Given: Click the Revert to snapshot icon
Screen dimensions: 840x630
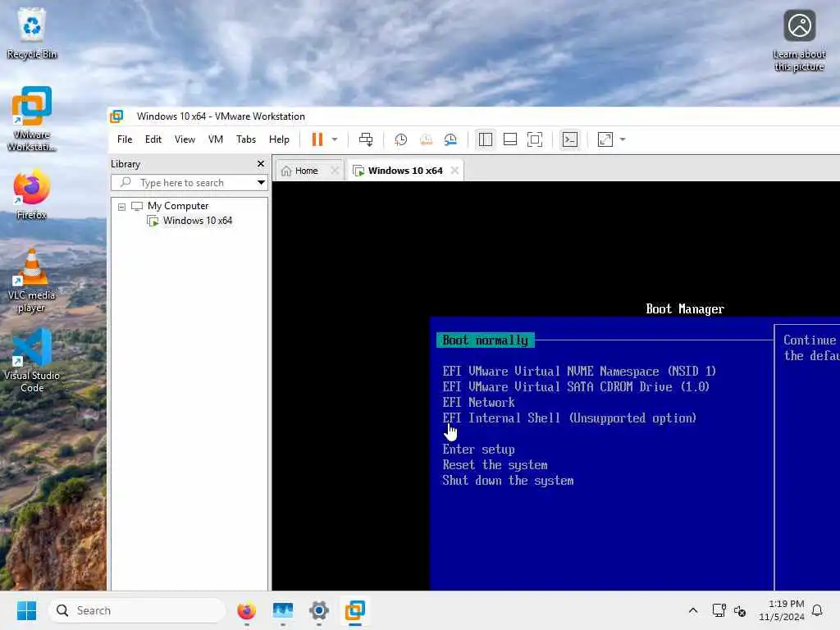Looking at the screenshot, I should pos(426,139).
